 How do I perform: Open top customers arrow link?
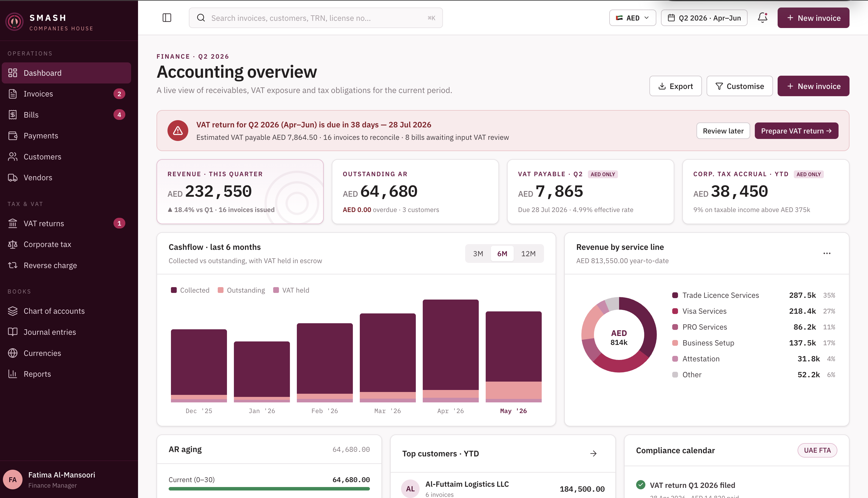click(593, 454)
